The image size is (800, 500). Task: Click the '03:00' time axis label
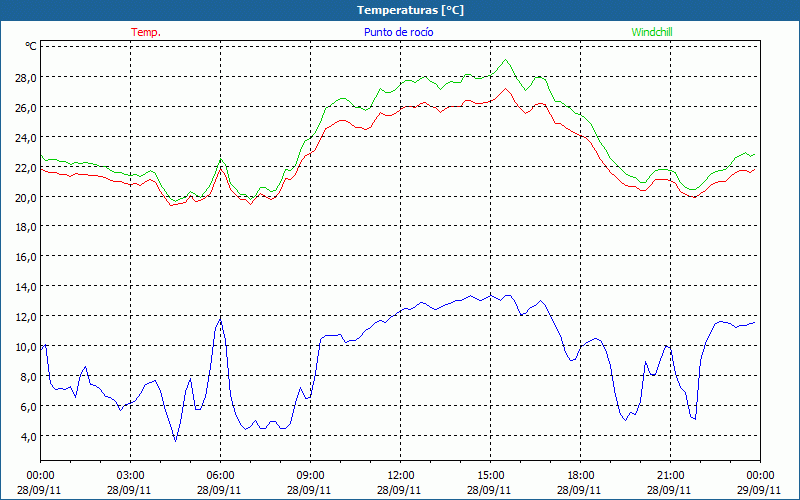130,476
